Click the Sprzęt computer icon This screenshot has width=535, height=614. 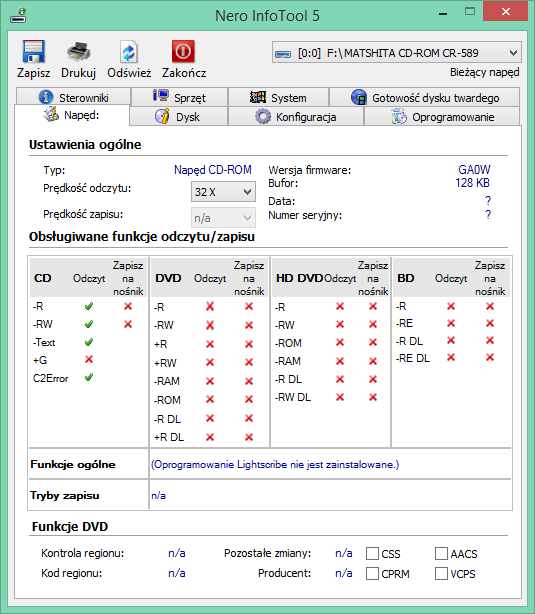[x=161, y=96]
